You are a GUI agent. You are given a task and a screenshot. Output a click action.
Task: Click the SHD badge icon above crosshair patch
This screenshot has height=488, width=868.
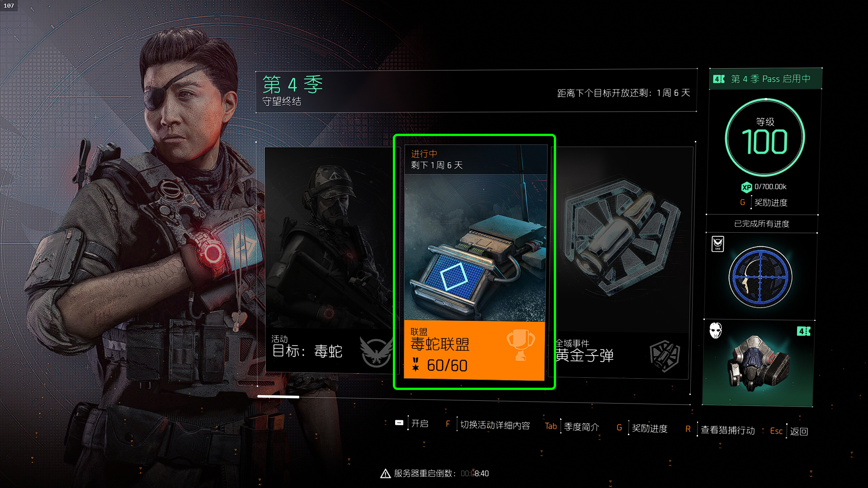[x=717, y=244]
